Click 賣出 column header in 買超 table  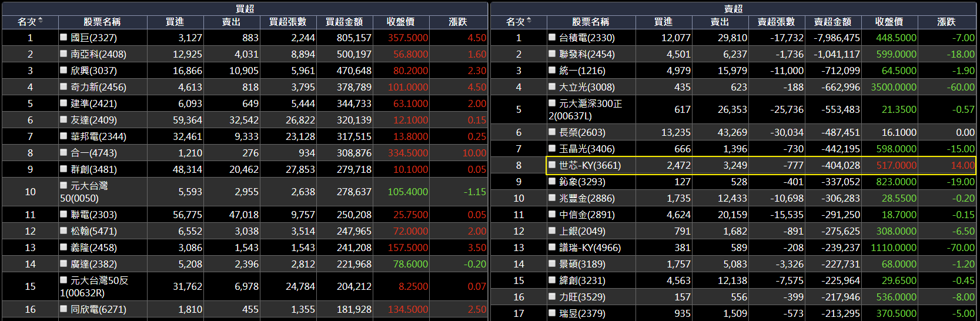point(232,22)
